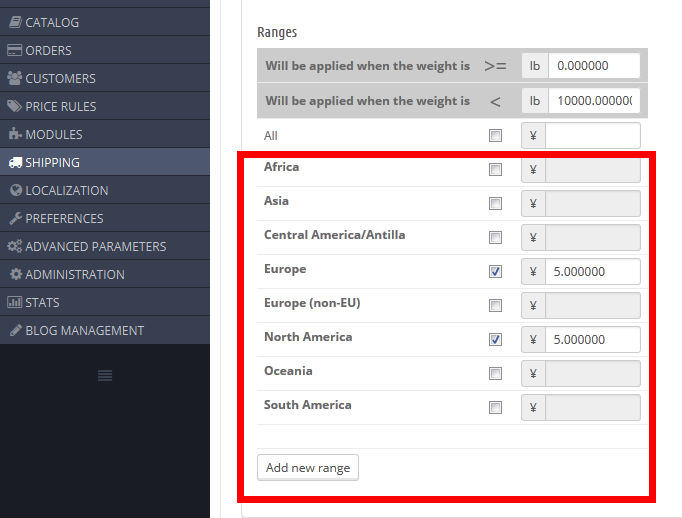
Task: Click the Price Rules tag icon
Action: (x=15, y=106)
